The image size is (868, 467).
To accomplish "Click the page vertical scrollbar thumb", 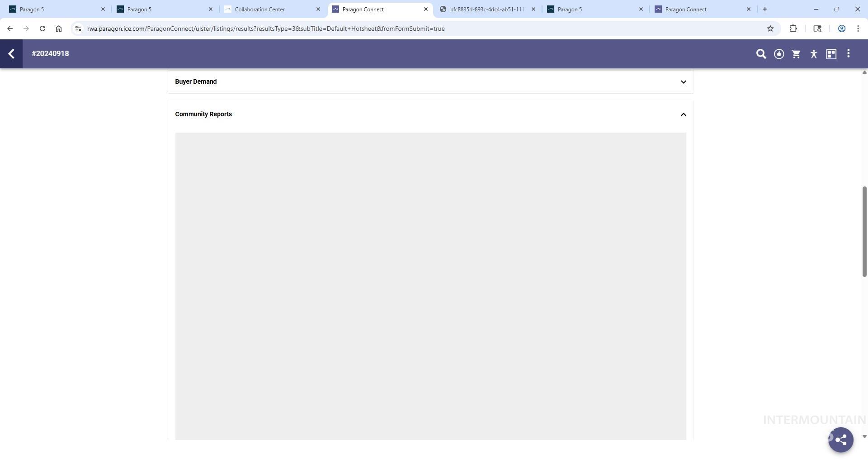I will 864,231.
